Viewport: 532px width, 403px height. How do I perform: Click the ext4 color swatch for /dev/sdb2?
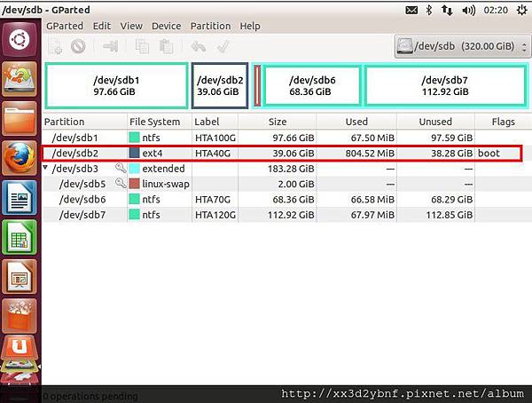tap(135, 153)
